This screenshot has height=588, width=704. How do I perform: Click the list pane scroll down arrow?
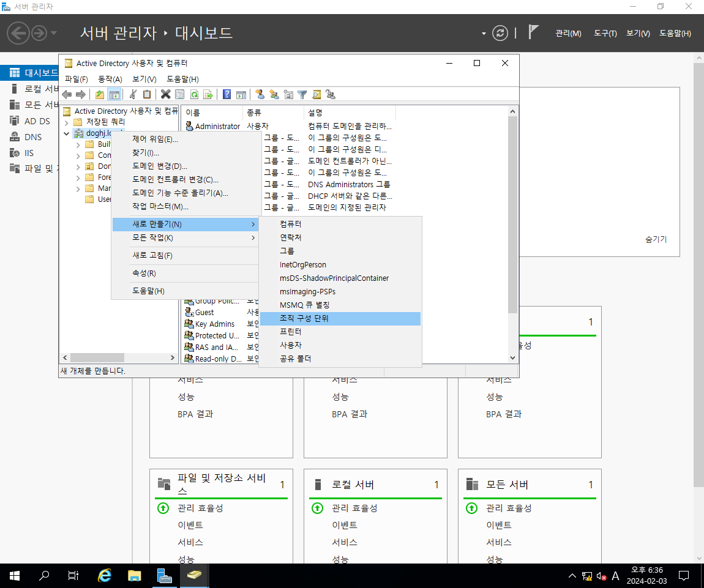coord(513,358)
